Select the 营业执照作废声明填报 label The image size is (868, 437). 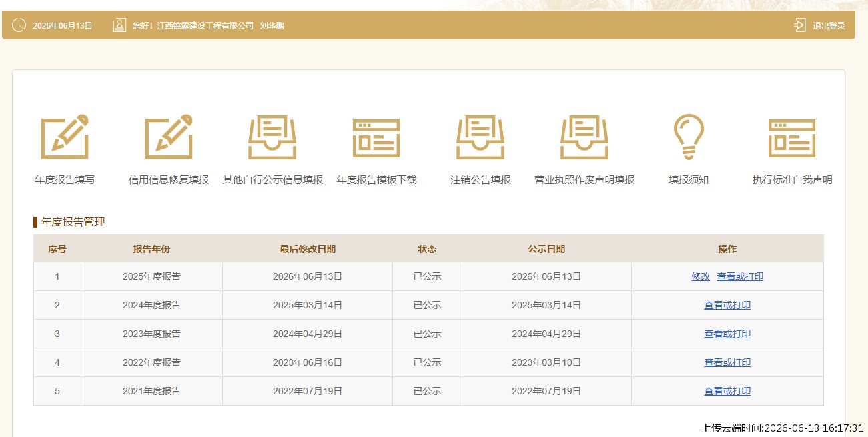click(584, 180)
